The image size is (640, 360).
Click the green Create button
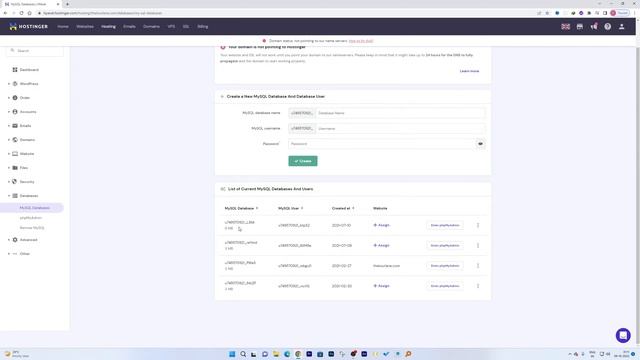pos(303,161)
